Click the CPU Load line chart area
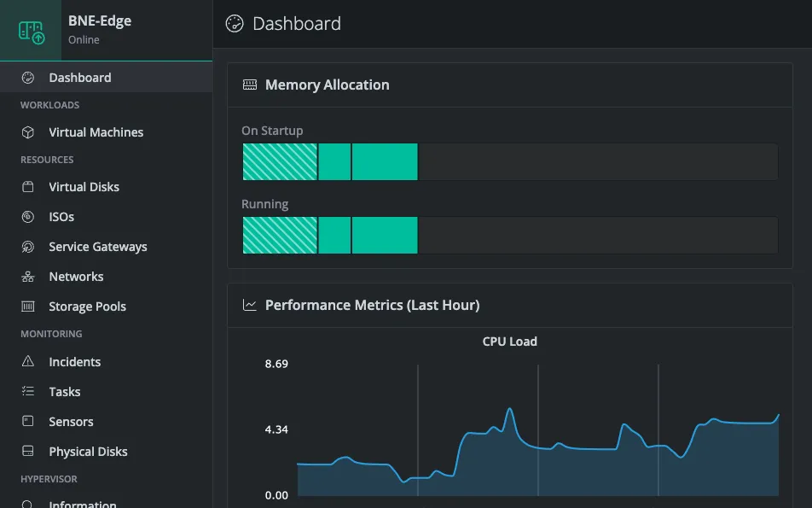This screenshot has height=508, width=812. (537, 430)
